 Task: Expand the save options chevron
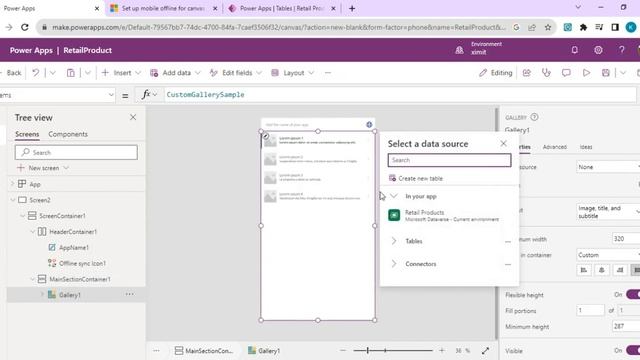[623, 73]
